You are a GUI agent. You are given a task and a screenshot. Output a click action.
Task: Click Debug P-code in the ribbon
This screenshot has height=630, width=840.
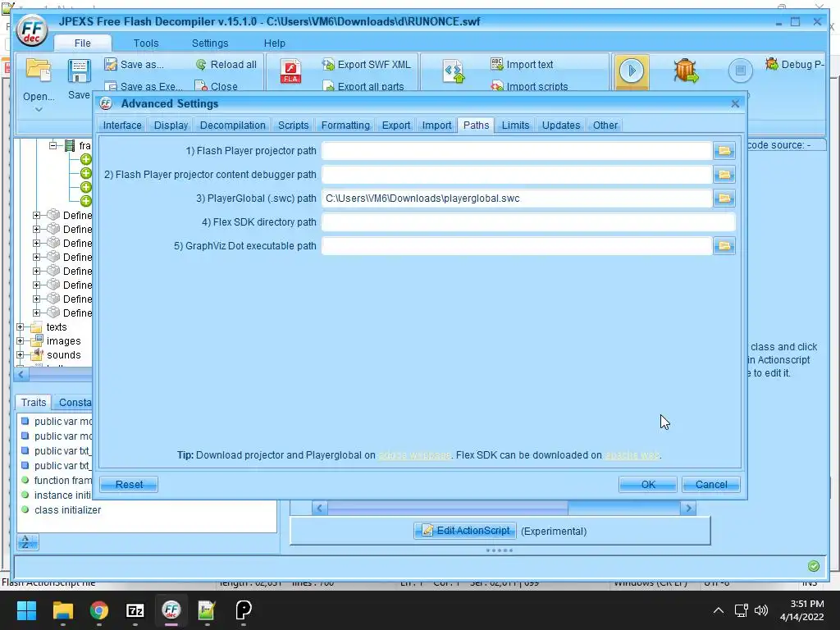[794, 65]
